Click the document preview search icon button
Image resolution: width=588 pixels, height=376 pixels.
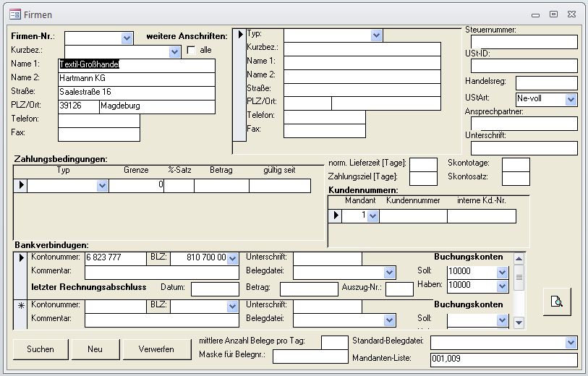557,302
